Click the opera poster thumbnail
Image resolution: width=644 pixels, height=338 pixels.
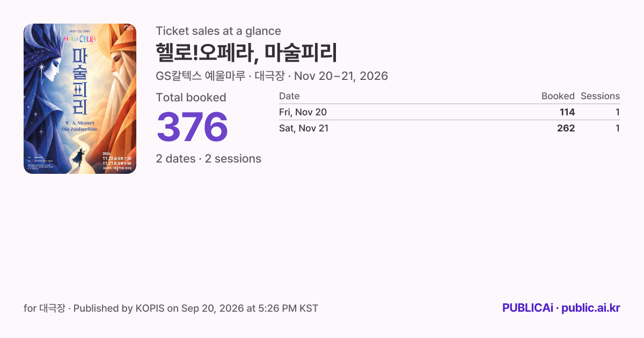80,99
